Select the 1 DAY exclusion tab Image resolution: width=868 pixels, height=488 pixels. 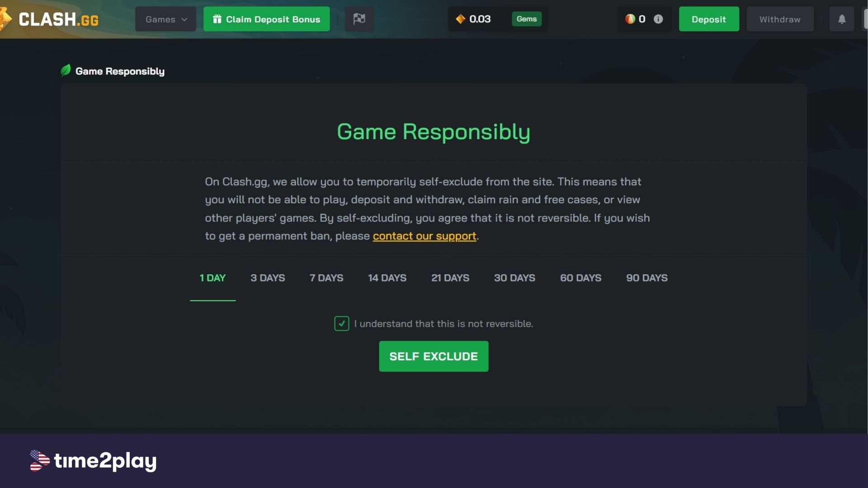click(212, 278)
